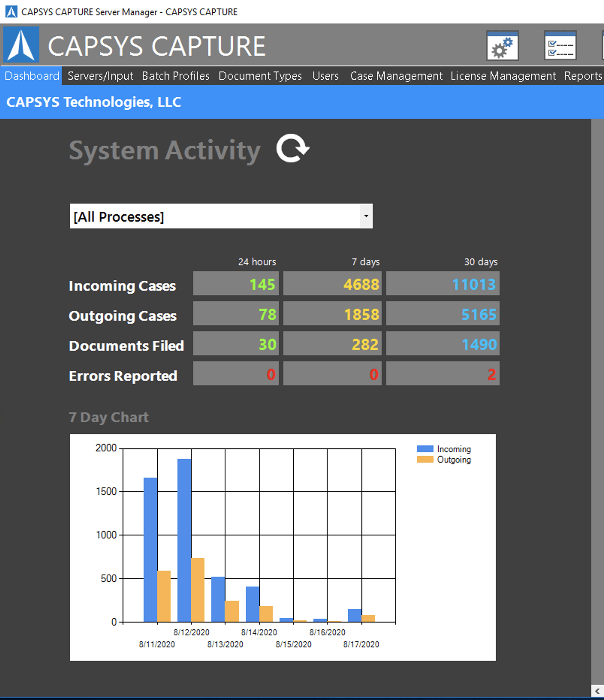The width and height of the screenshot is (604, 700).
Task: Click Incoming Cases 7 days value 4688
Action: (332, 284)
